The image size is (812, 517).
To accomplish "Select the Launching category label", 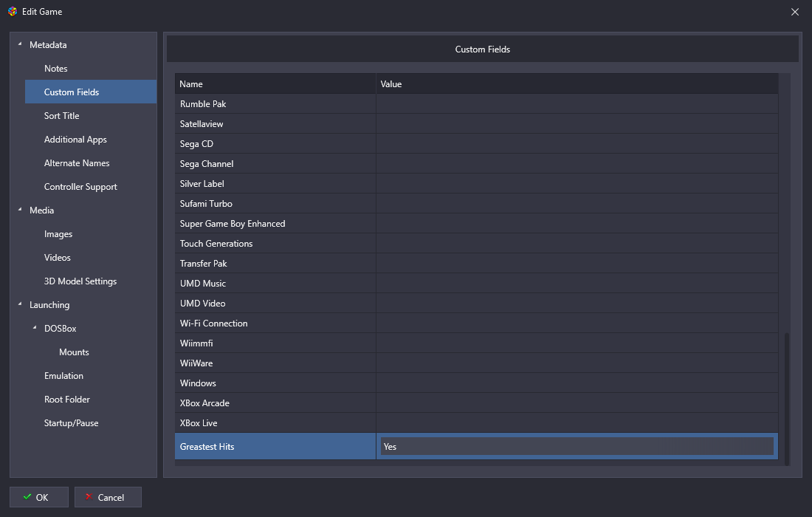I will [49, 304].
